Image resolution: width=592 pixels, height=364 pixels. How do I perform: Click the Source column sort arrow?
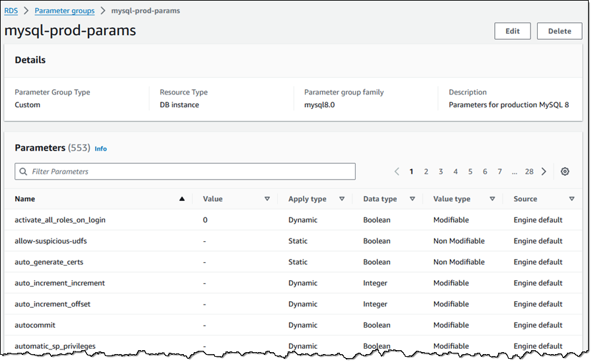click(571, 199)
